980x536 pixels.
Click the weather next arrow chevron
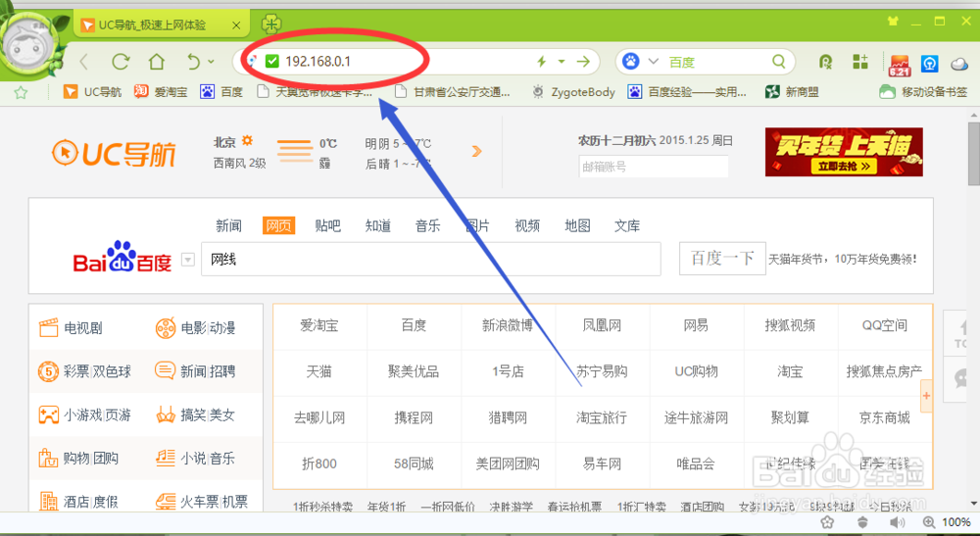pyautogui.click(x=476, y=151)
